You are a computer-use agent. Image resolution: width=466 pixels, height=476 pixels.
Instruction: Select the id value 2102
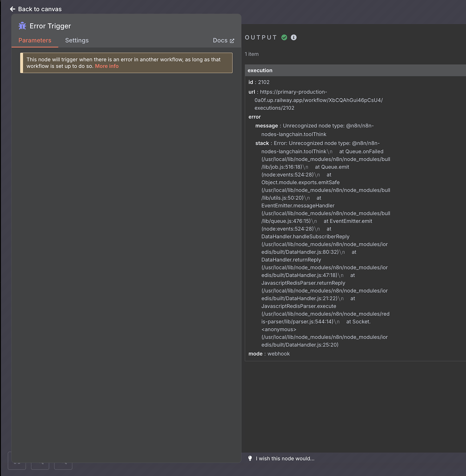264,82
